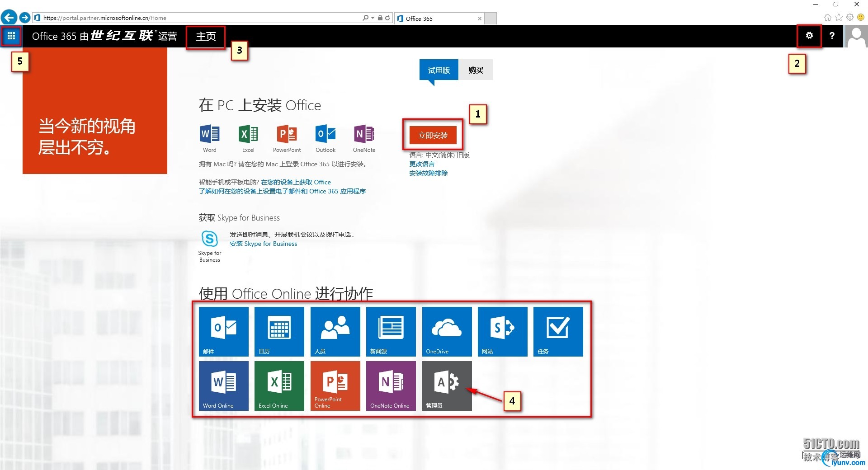Open browser favorites star
Viewport: 868px width, 470px height.
839,18
